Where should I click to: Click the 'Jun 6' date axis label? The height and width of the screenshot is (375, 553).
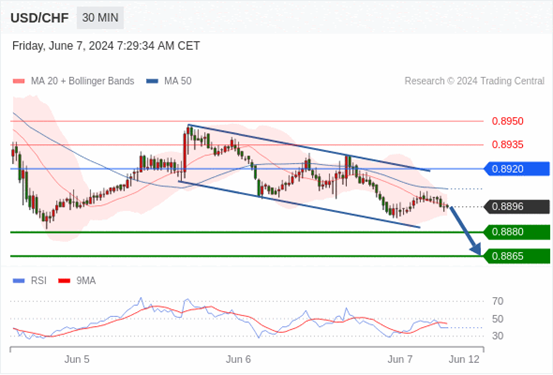238,359
